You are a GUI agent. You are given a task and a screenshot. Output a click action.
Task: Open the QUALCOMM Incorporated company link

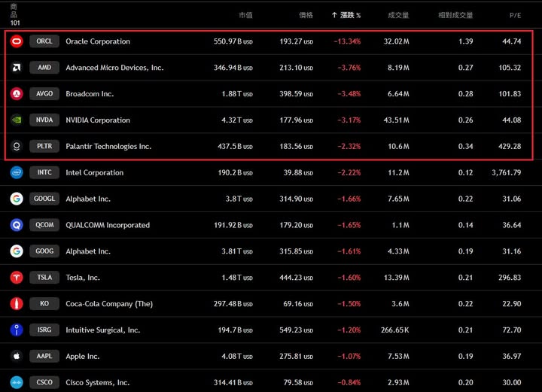(x=108, y=225)
